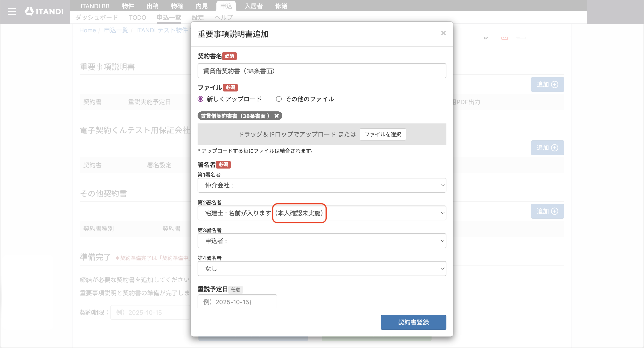Open the ヘルプ submenu item
This screenshot has width=644, height=348.
coord(224,18)
